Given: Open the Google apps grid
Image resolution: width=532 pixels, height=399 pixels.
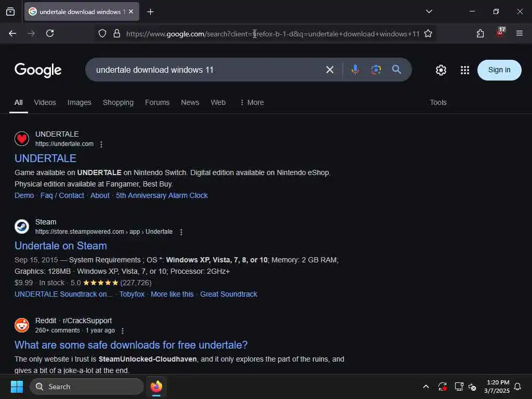Looking at the screenshot, I should point(465,70).
